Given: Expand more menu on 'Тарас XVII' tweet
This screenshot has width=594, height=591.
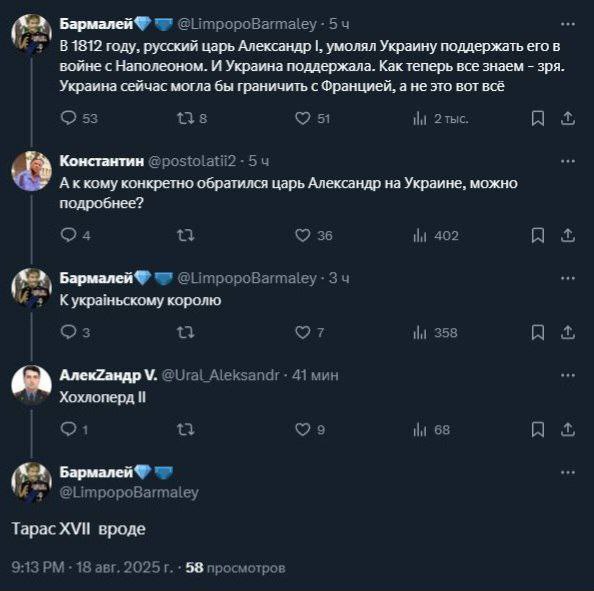Looking at the screenshot, I should coord(567,473).
